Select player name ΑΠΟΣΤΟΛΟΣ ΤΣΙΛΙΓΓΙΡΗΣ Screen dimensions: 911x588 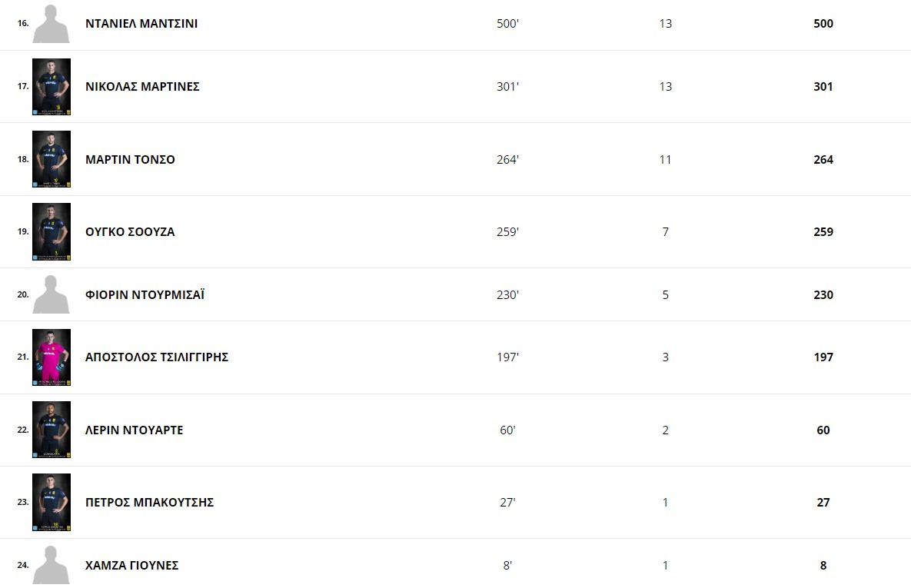pos(157,357)
